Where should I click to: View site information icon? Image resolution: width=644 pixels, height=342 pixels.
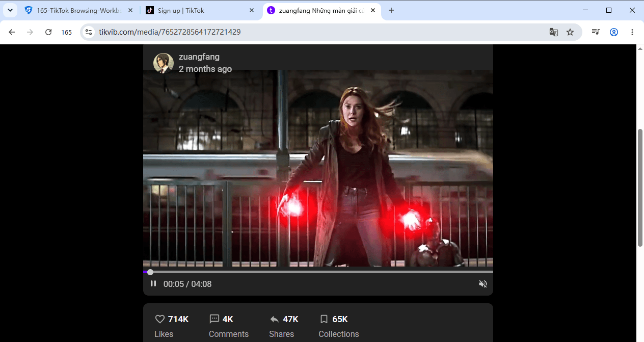tap(88, 32)
